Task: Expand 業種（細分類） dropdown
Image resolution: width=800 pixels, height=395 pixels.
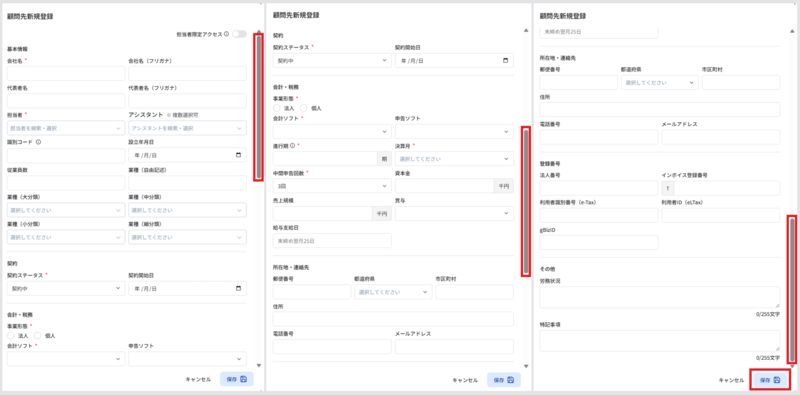Action: point(187,237)
